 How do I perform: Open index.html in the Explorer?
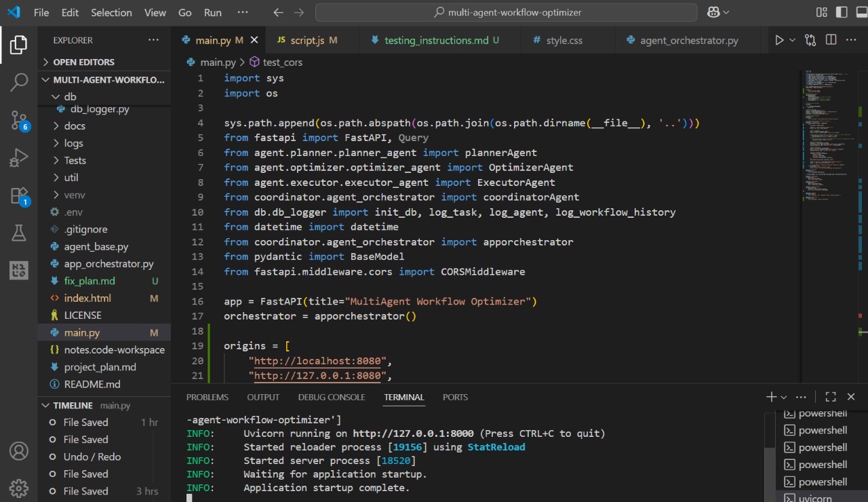87,298
